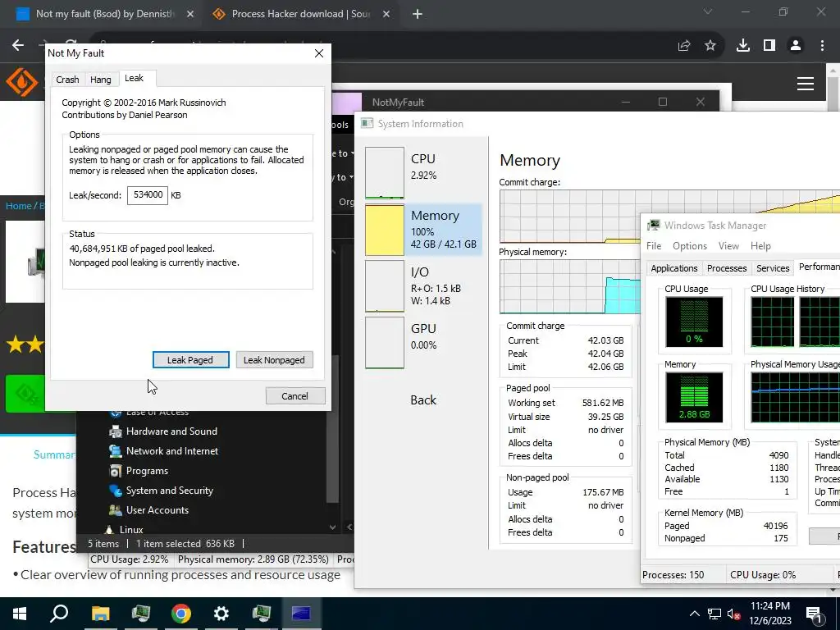The image size is (840, 630).
Task: Click the network tray icon
Action: (714, 614)
